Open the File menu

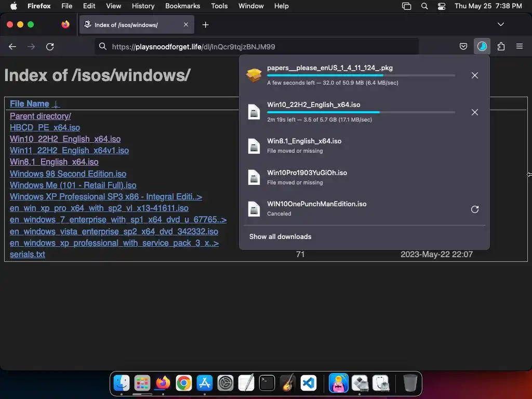pos(66,6)
